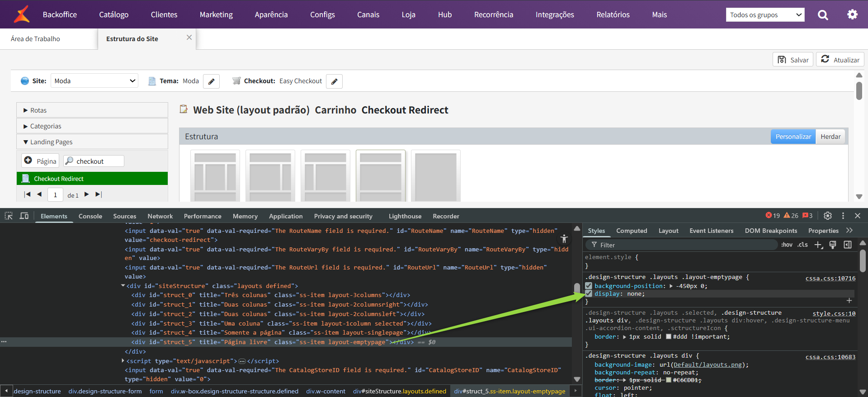Open the 3 issues indicator
The width and height of the screenshot is (868, 397).
(807, 216)
